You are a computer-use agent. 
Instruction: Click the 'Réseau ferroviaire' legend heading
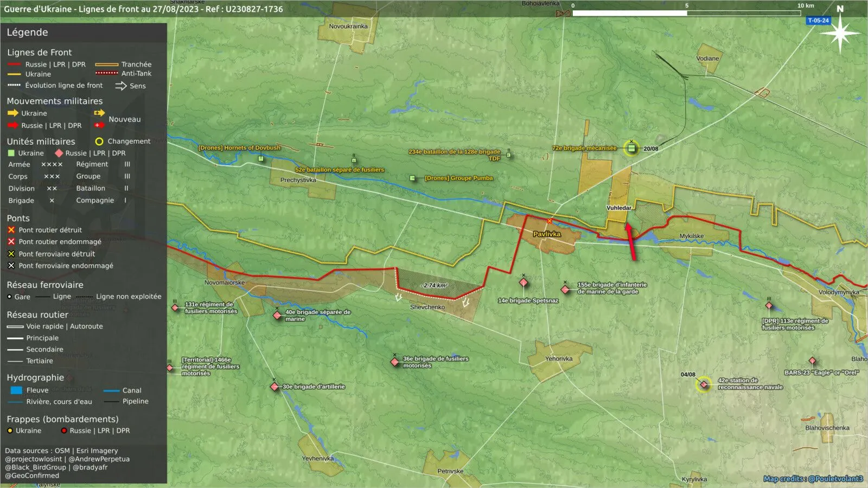tap(45, 285)
